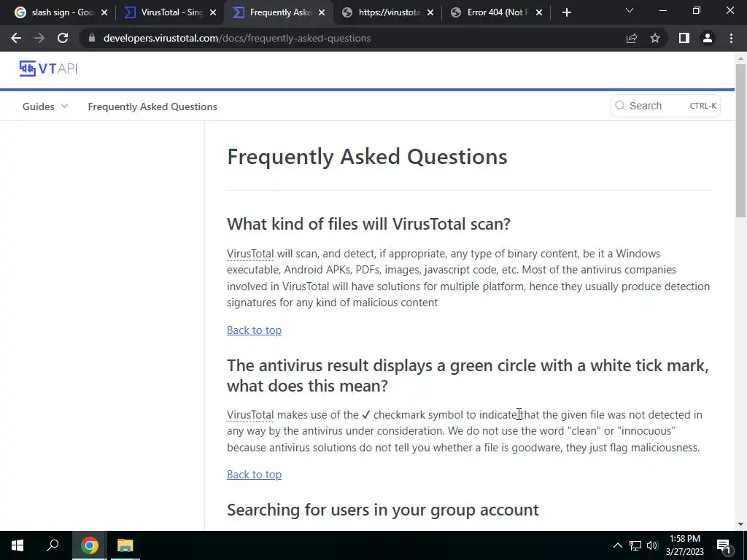This screenshot has height=560, width=747.
Task: Close the 'slash sign - Google' tab
Action: click(104, 12)
